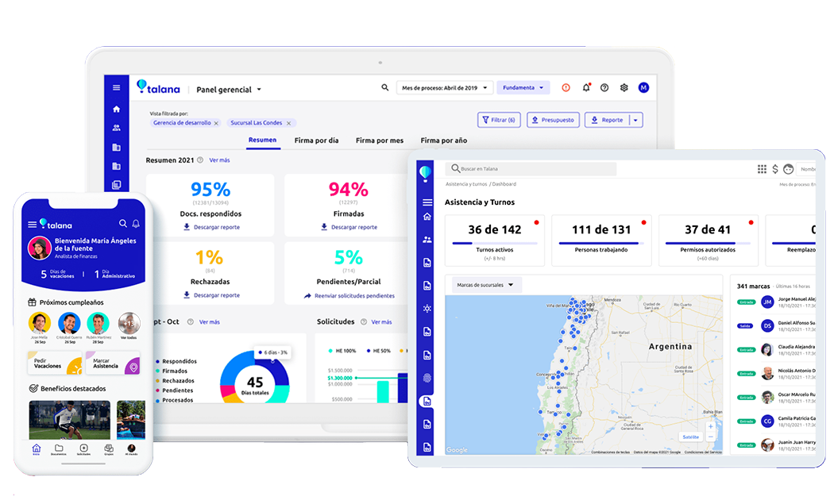
Task: Open the Fundamenta company selector
Action: click(x=523, y=88)
